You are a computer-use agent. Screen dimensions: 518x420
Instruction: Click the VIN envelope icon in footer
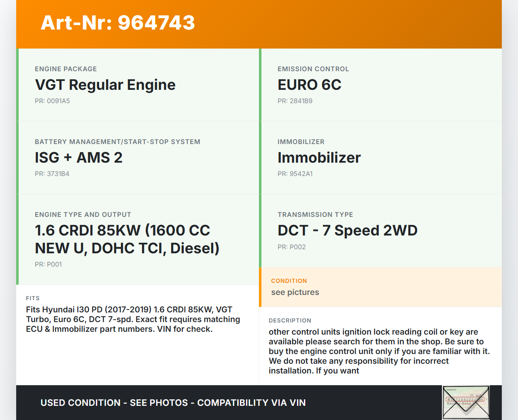(x=466, y=402)
